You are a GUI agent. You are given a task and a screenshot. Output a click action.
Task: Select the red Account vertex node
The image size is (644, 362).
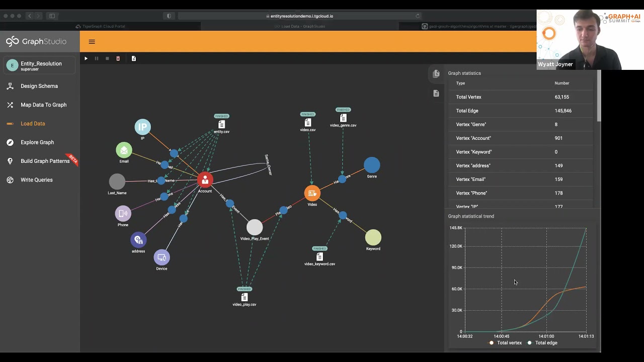click(x=205, y=179)
